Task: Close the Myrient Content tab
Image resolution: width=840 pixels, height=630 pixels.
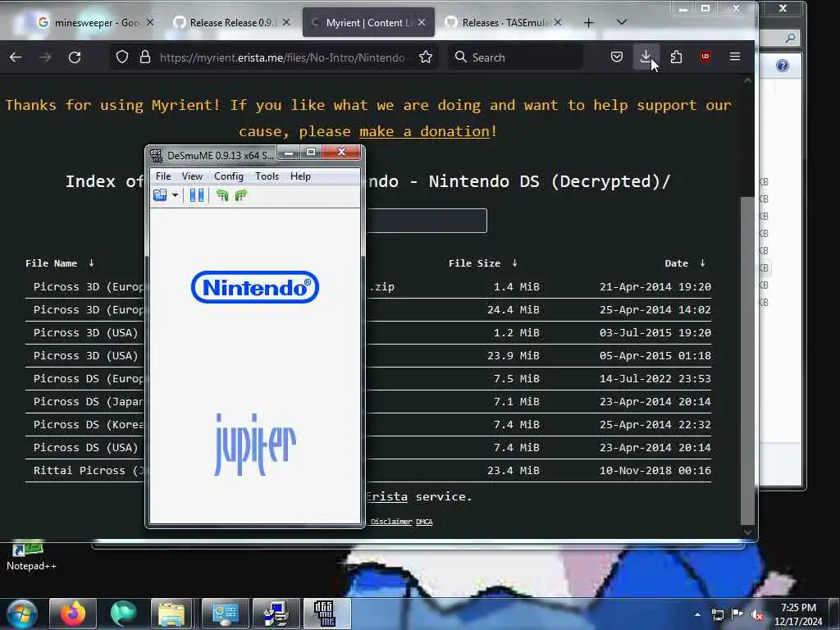Action: click(x=422, y=22)
